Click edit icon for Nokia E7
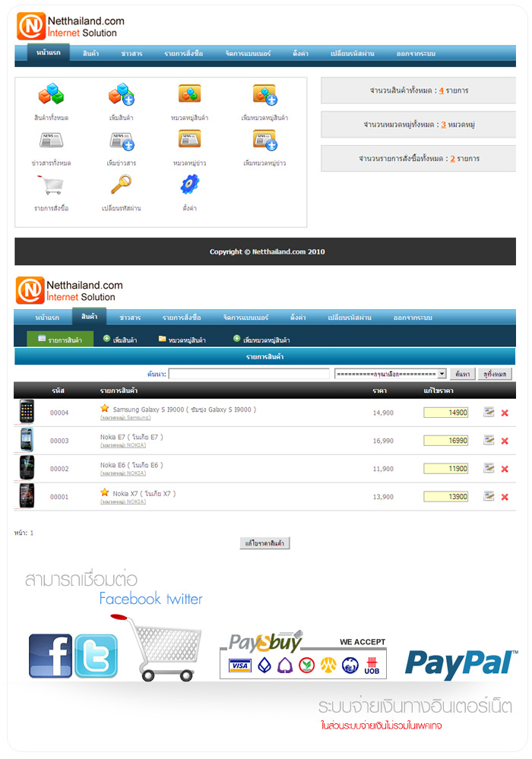The image size is (532, 759). [489, 440]
